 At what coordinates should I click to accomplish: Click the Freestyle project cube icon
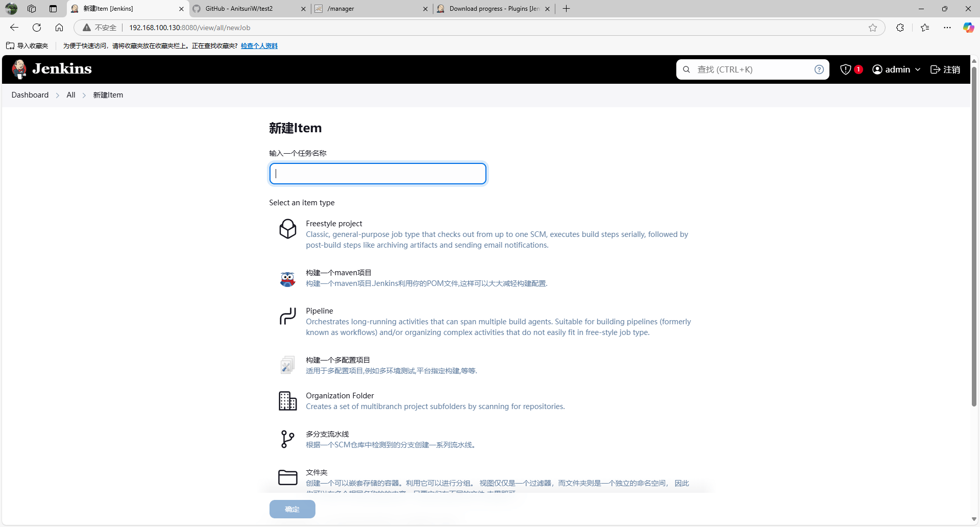coord(287,229)
